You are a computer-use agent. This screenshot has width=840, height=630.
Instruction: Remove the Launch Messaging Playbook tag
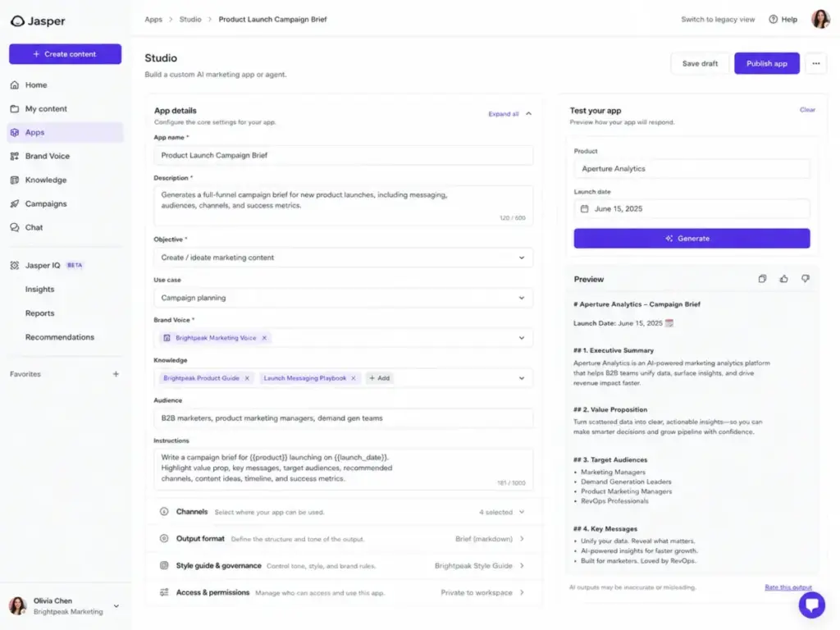coord(353,378)
